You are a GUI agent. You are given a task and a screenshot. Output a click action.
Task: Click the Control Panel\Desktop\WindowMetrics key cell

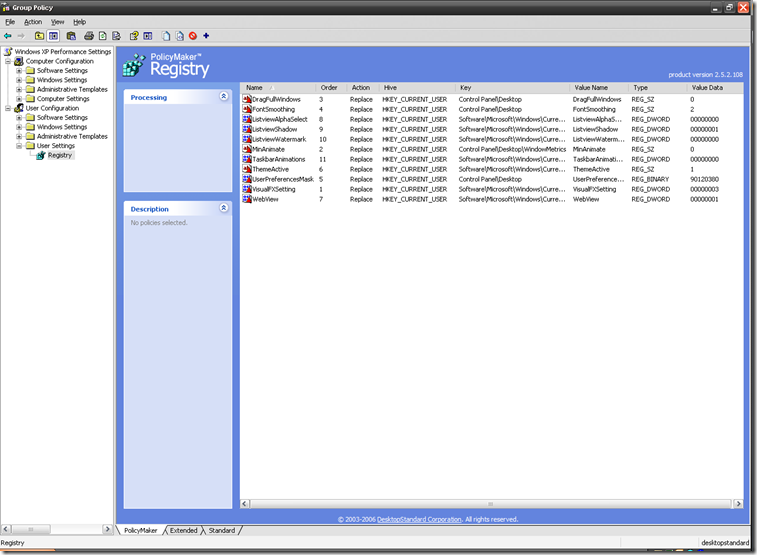click(x=512, y=149)
